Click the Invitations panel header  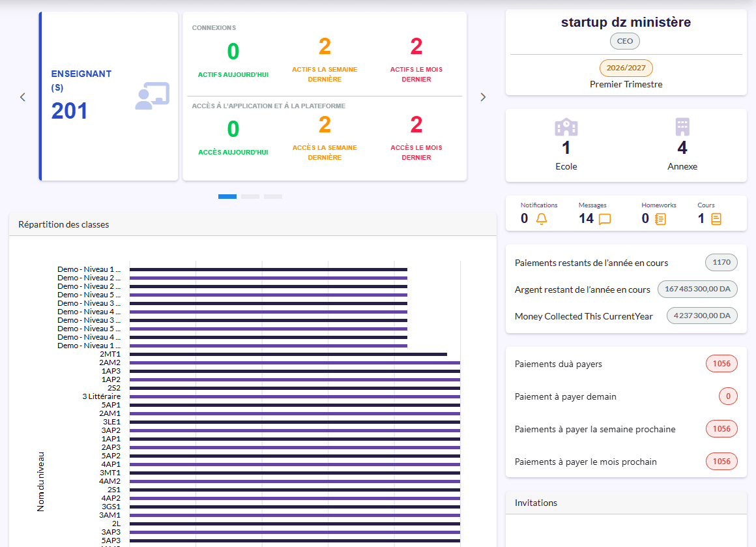(626, 503)
